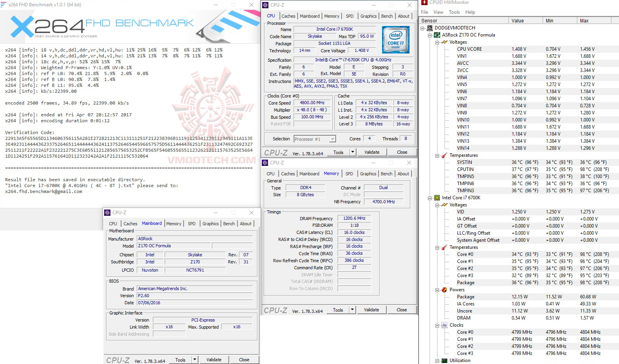Click the Temperatures icon under Intel Core i7 6700K
The height and width of the screenshot is (364, 619).
[x=444, y=247]
